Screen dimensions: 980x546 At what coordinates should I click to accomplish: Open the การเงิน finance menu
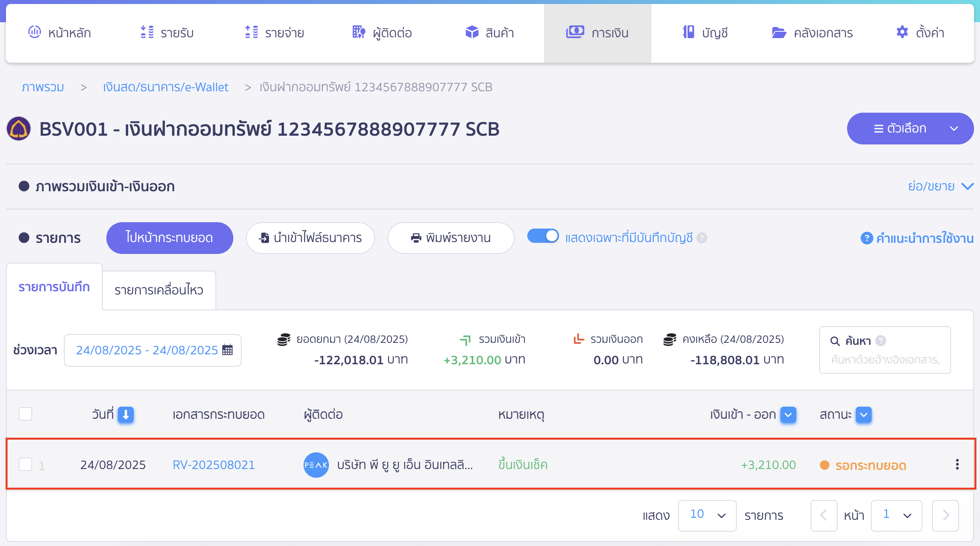[597, 33]
